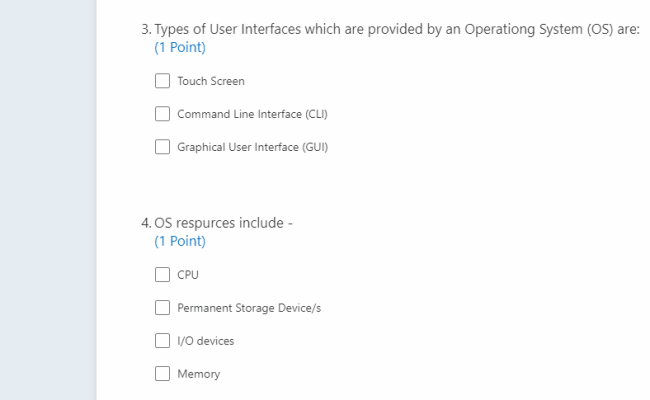Click the "Memory" option label

pos(199,374)
